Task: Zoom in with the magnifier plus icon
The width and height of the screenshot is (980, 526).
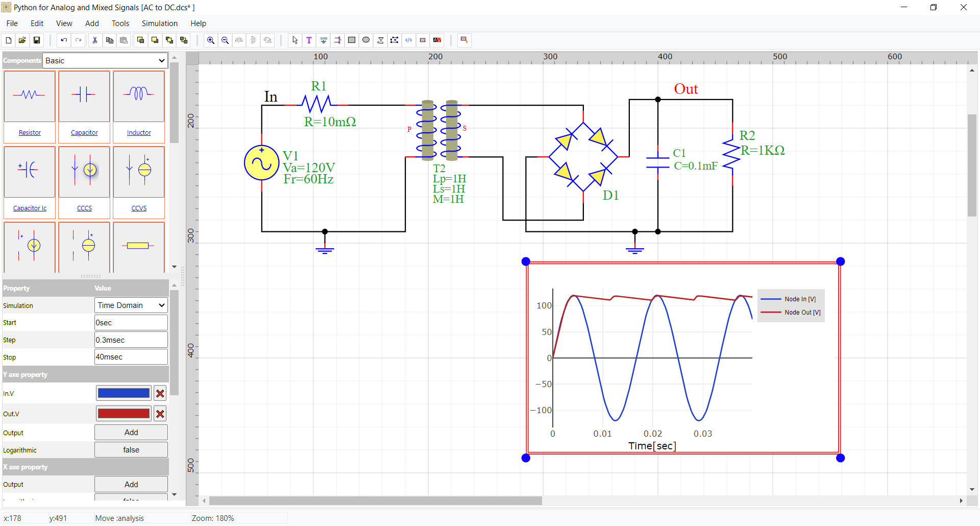Action: point(210,40)
